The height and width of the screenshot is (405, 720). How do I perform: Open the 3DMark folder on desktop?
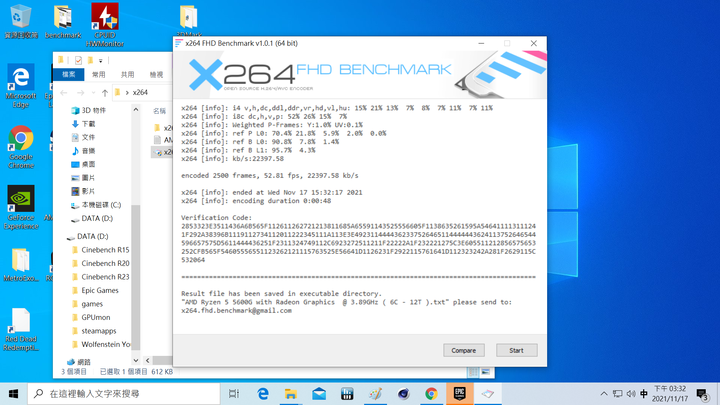pyautogui.click(x=189, y=20)
